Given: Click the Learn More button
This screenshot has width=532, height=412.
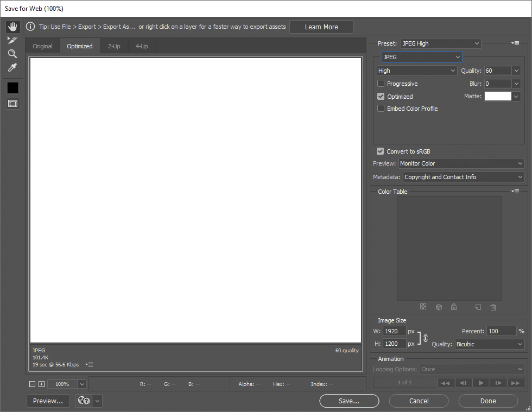Looking at the screenshot, I should [x=321, y=26].
